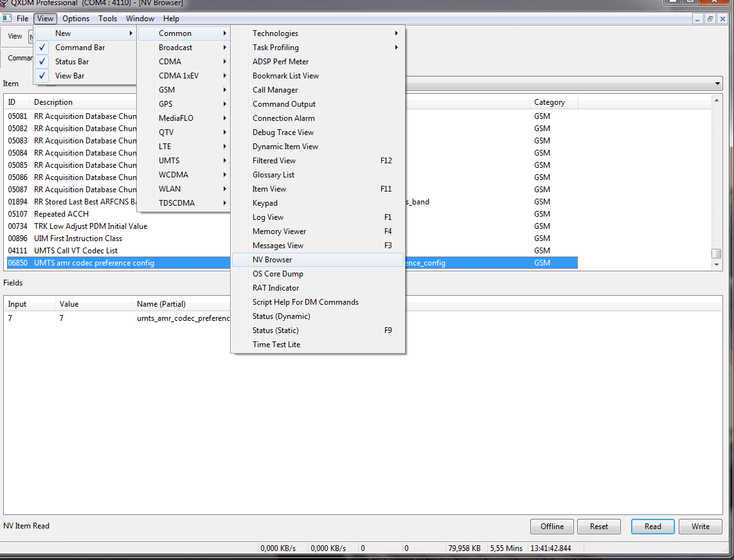Viewport: 734px width, 560px height.
Task: Click the 13:41:42.844 time in status bar
Action: pos(550,548)
